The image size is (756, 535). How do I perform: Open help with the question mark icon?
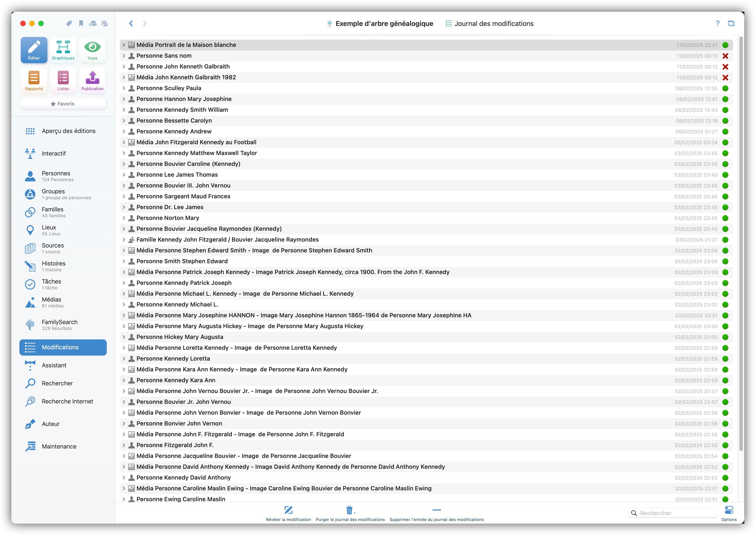(x=717, y=23)
